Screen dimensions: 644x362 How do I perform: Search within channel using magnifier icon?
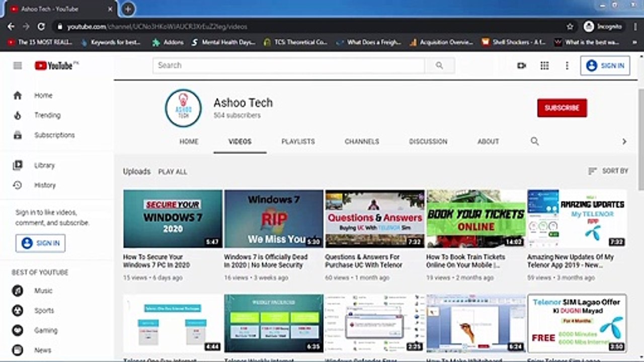point(535,141)
